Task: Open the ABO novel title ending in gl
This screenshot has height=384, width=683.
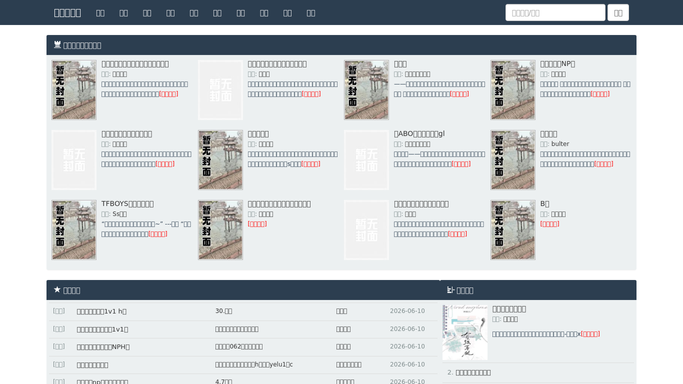Action: tap(419, 134)
